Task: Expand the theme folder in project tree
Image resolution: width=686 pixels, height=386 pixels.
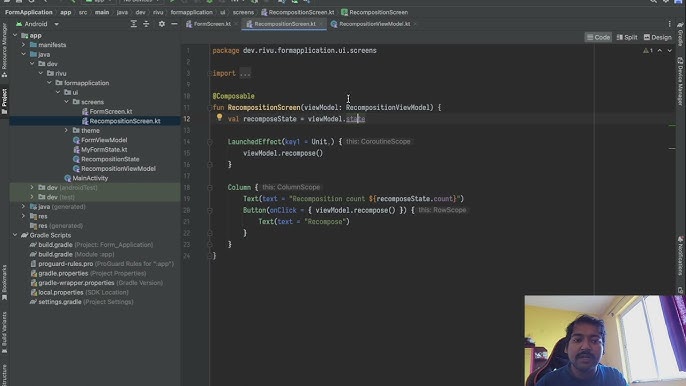Action: (x=66, y=130)
